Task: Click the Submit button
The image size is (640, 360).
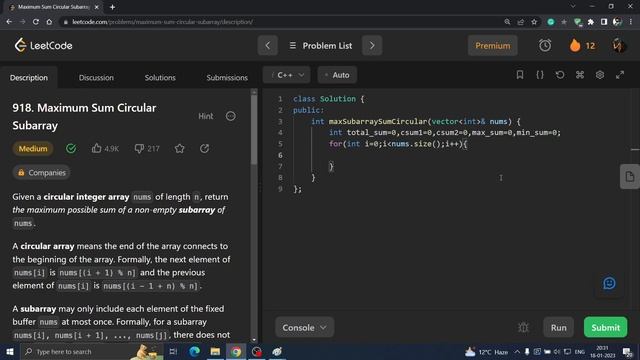Action: click(x=605, y=327)
